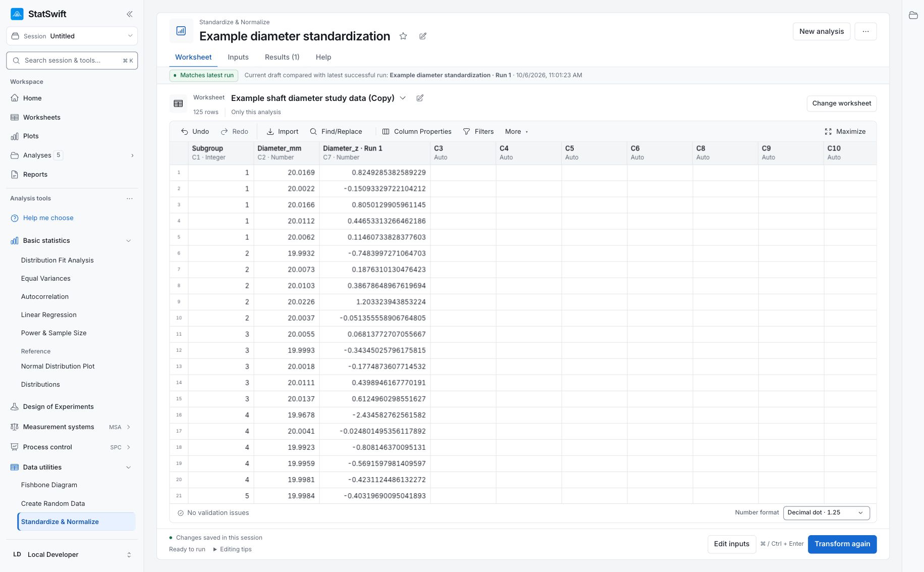Collapse the Data utilities section

point(129,467)
